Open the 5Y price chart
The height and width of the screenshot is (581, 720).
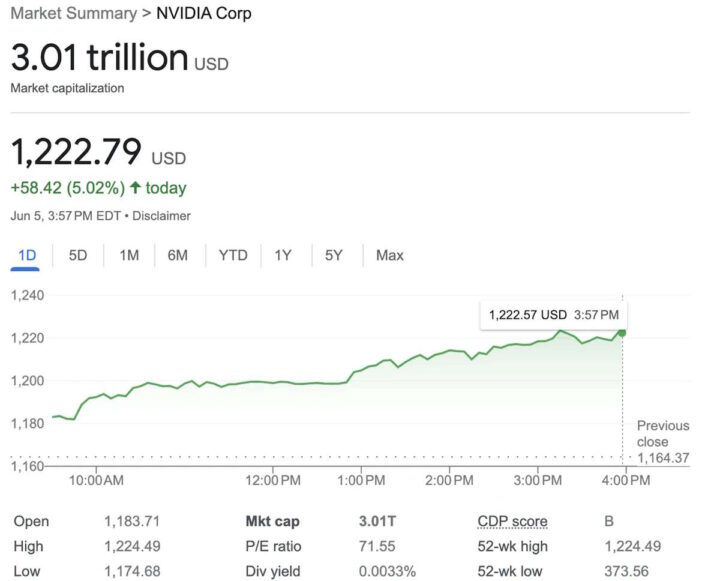(334, 255)
